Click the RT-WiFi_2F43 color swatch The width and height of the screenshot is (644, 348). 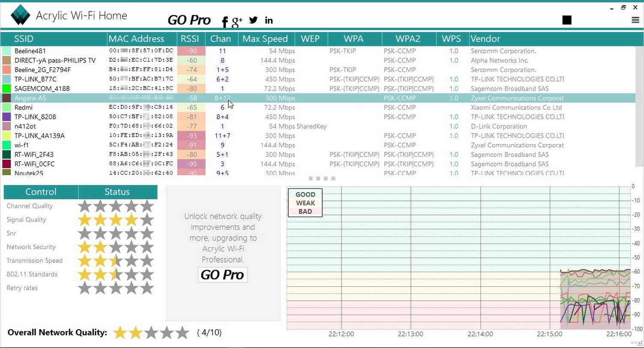tap(6, 155)
